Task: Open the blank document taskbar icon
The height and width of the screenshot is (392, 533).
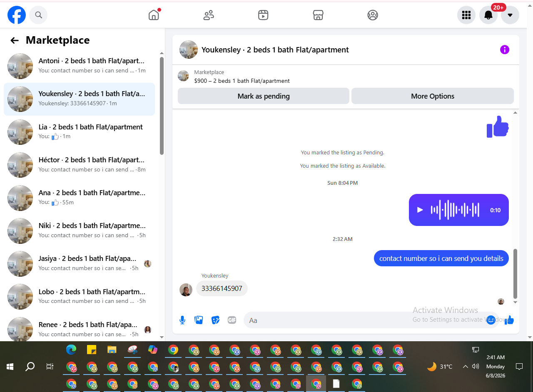Action: point(336,384)
